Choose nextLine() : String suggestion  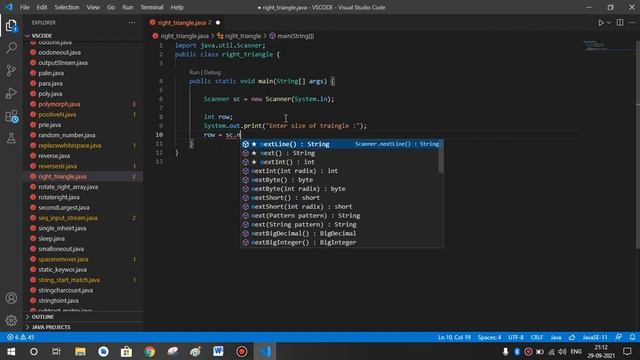pos(341,144)
